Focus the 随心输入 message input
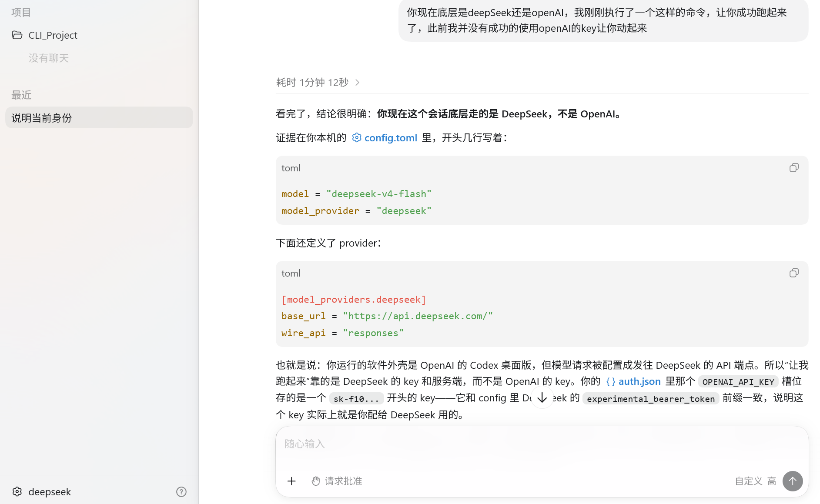The image size is (820, 504). [542, 444]
